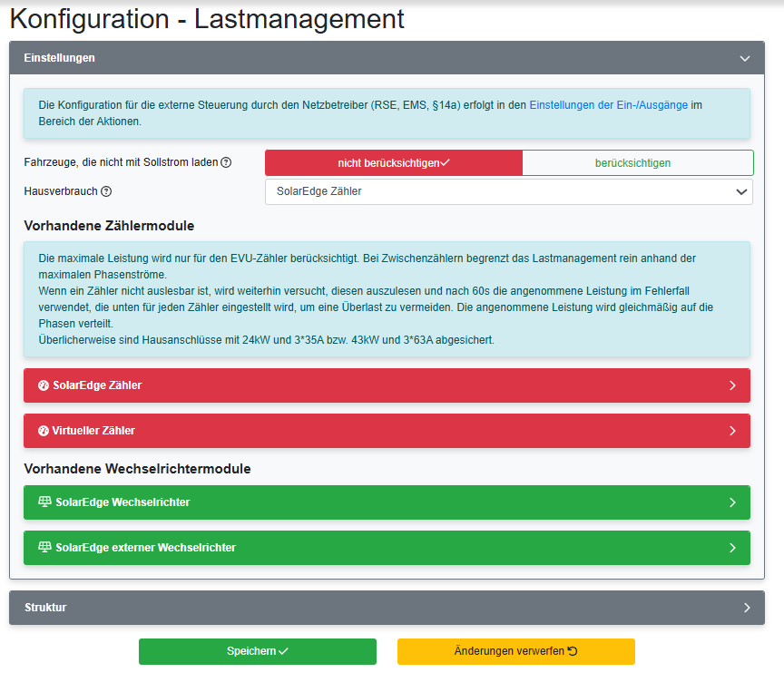Open the Hausverbrauch source dropdown
Image resolution: width=784 pixels, height=692 pixels.
(x=508, y=191)
